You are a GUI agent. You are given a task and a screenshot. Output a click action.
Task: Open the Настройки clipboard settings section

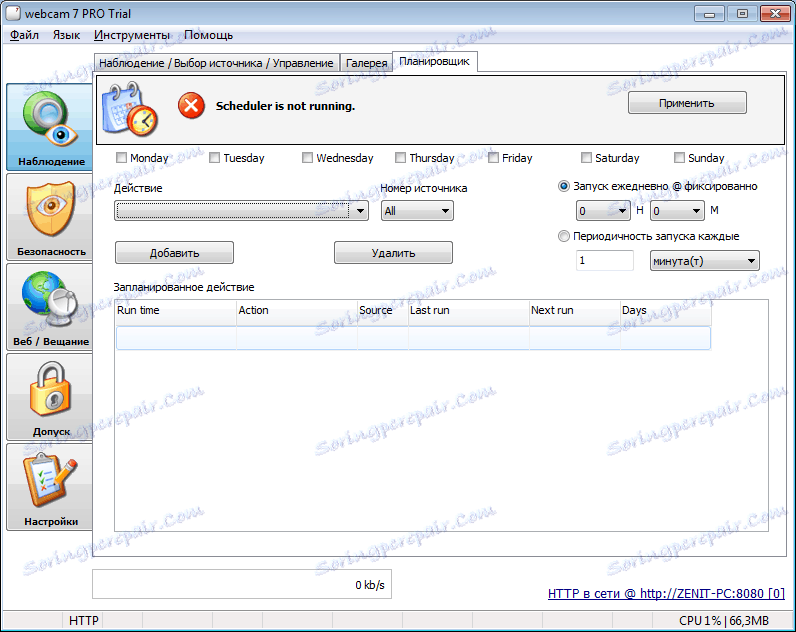click(x=50, y=486)
